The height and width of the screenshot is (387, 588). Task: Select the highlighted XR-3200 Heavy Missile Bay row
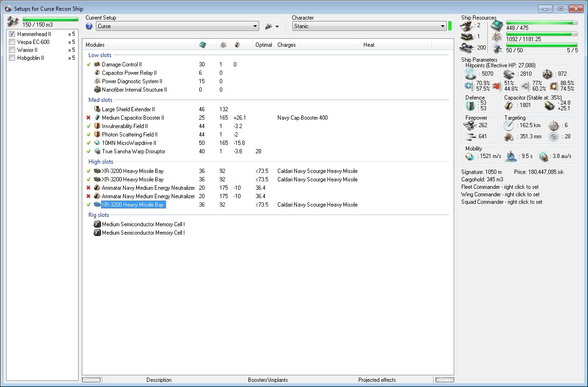(x=265, y=205)
